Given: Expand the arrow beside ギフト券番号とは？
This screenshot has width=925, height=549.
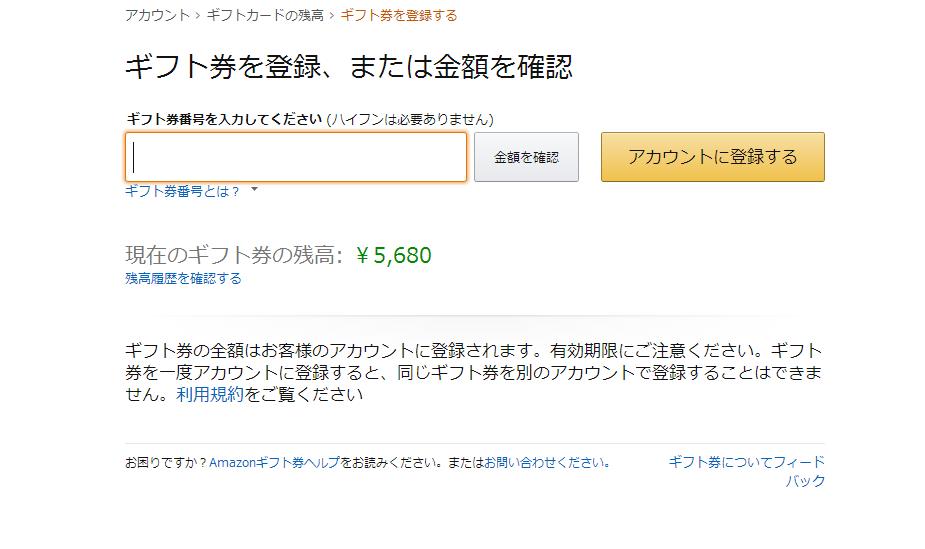Looking at the screenshot, I should pyautogui.click(x=254, y=189).
